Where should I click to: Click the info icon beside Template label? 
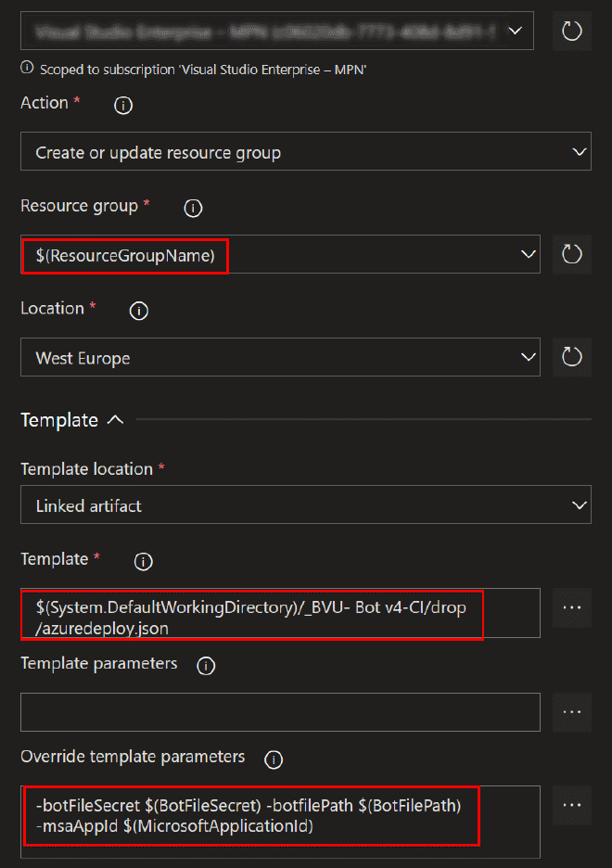click(x=143, y=561)
